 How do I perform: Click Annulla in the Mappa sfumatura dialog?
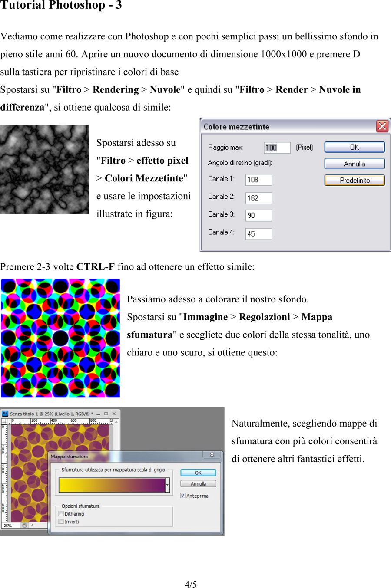click(198, 484)
